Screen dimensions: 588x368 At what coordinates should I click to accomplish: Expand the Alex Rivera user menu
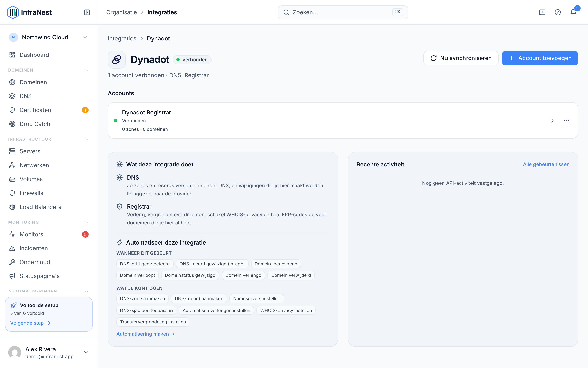(86, 352)
